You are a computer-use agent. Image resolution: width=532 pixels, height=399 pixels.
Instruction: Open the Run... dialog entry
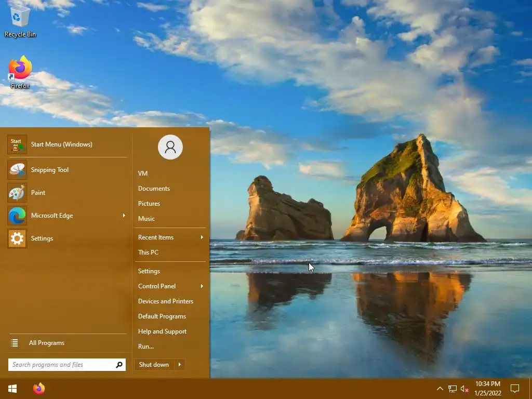(x=146, y=347)
